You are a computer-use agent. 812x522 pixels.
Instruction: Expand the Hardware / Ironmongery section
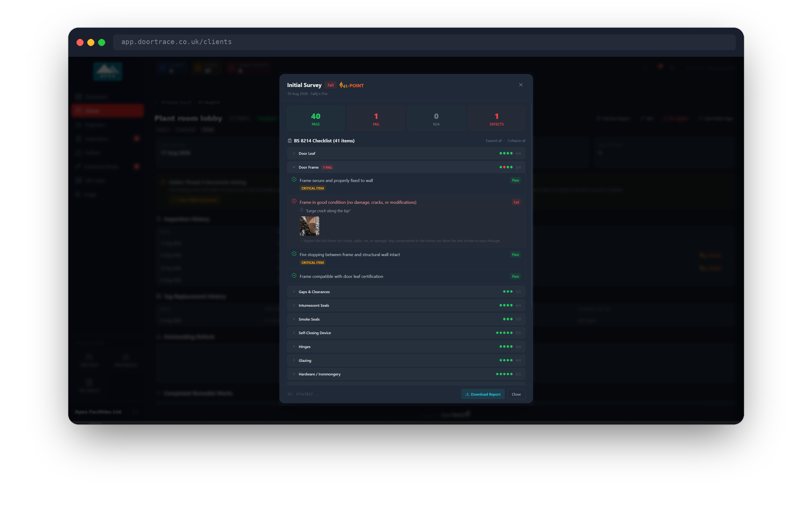pos(406,374)
